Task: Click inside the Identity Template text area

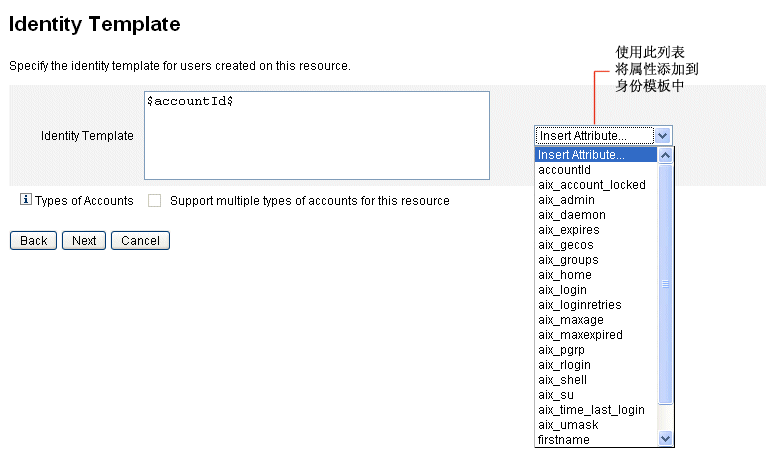Action: (x=317, y=135)
